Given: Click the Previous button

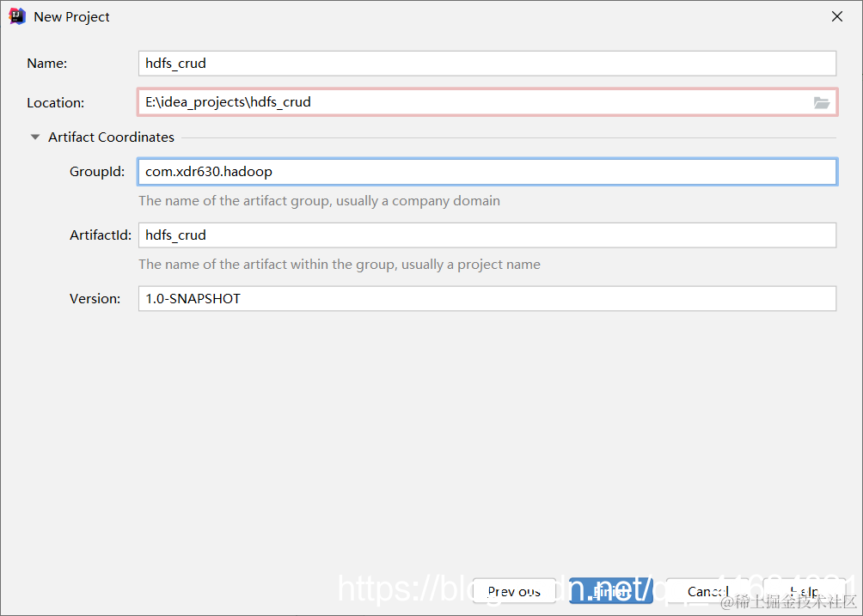Looking at the screenshot, I should tap(514, 591).
